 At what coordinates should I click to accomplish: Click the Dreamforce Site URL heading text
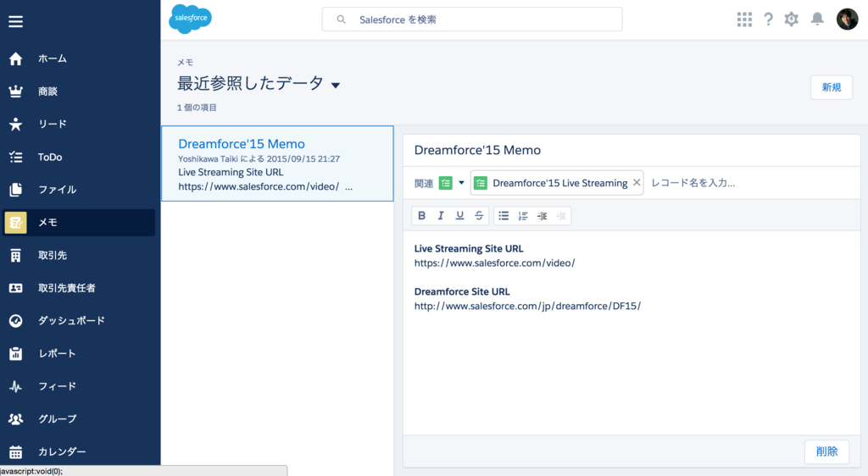pyautogui.click(x=462, y=292)
